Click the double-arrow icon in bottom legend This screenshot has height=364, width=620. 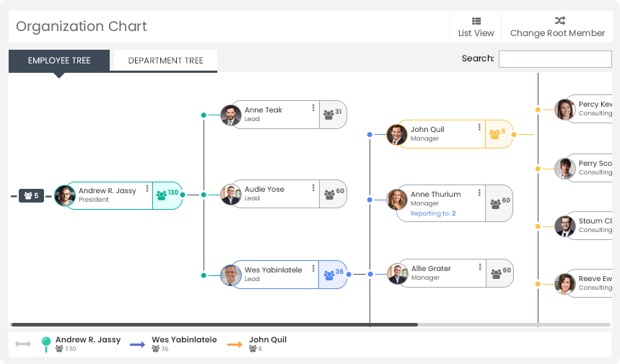pyautogui.click(x=23, y=344)
